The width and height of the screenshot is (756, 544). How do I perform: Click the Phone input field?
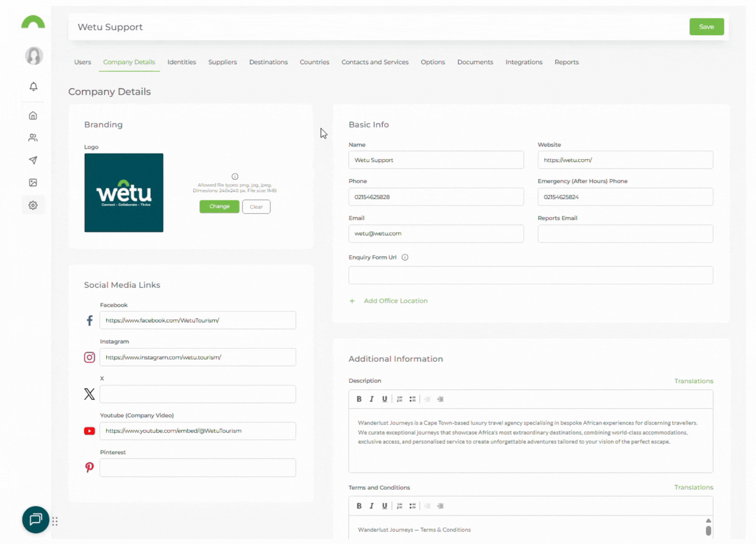click(436, 197)
